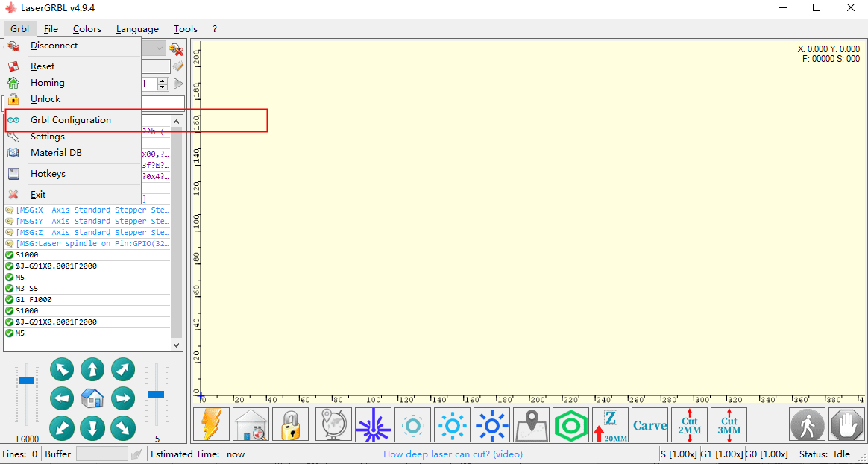Open Grbl Configuration from the menu
This screenshot has height=464, width=868.
tap(70, 120)
